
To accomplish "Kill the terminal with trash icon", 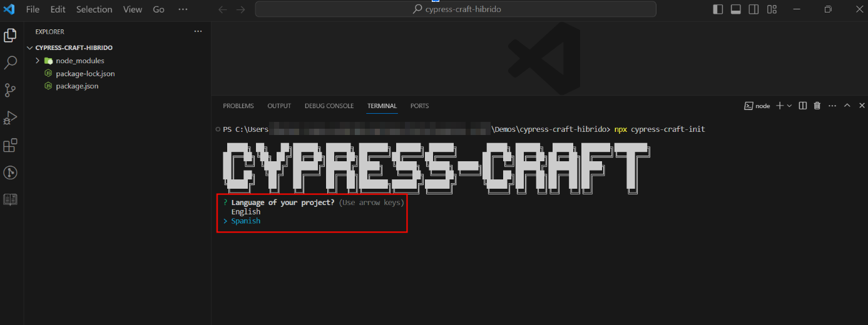I will coord(817,106).
